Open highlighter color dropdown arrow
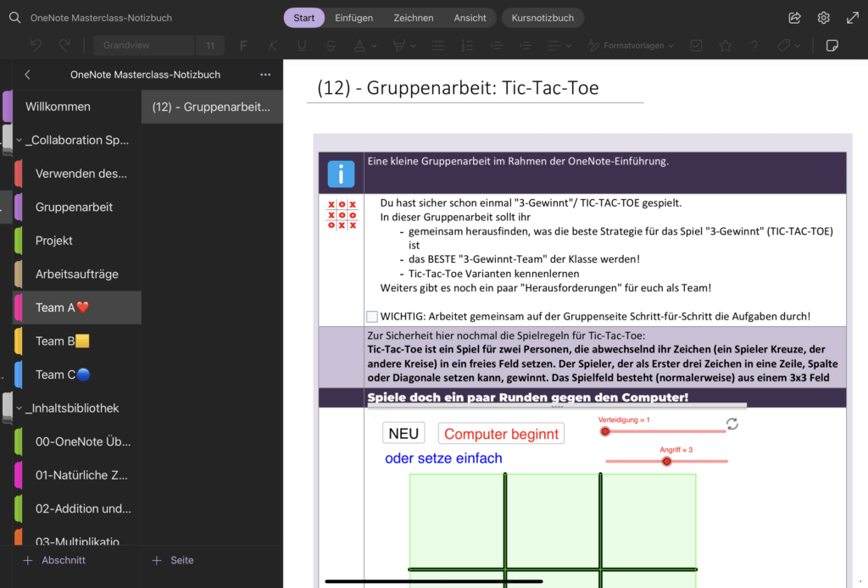Viewport: 868px width, 588px height. [x=413, y=46]
